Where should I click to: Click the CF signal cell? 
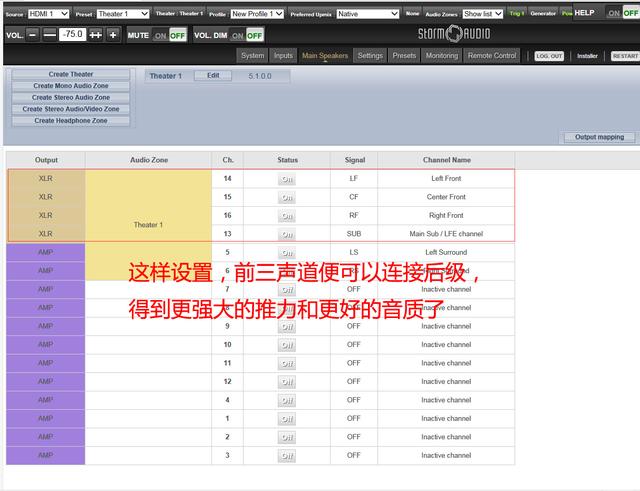(354, 197)
